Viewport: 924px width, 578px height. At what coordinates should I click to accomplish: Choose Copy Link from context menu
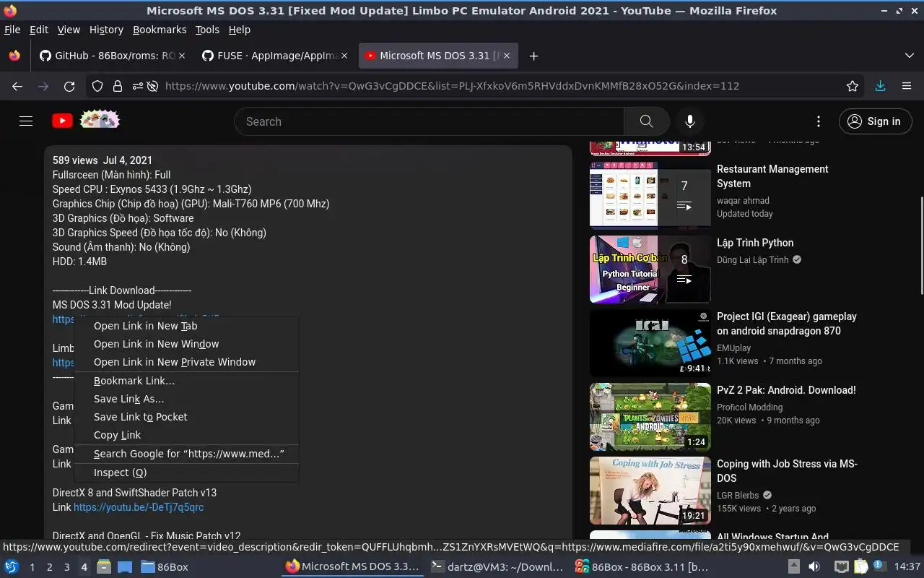point(186,435)
